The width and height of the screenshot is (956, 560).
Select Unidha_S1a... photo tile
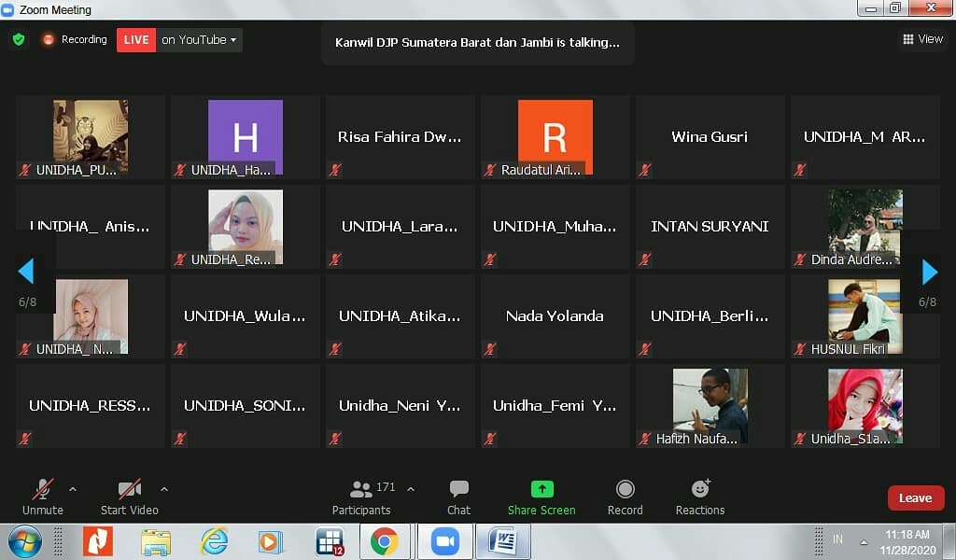tap(865, 406)
